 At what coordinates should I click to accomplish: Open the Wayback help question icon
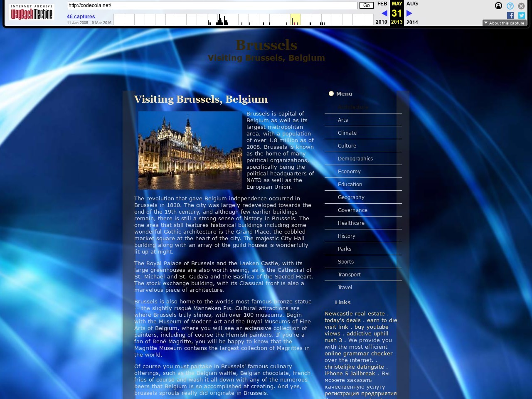tap(510, 6)
